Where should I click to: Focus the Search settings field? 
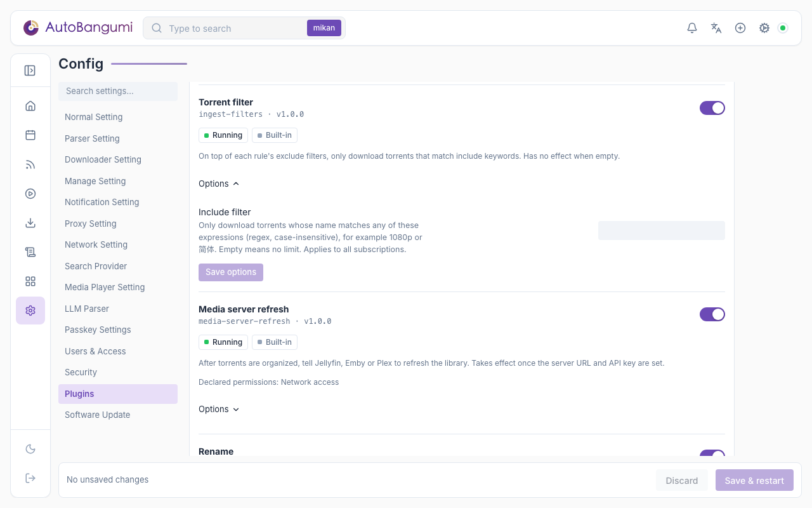coord(118,91)
